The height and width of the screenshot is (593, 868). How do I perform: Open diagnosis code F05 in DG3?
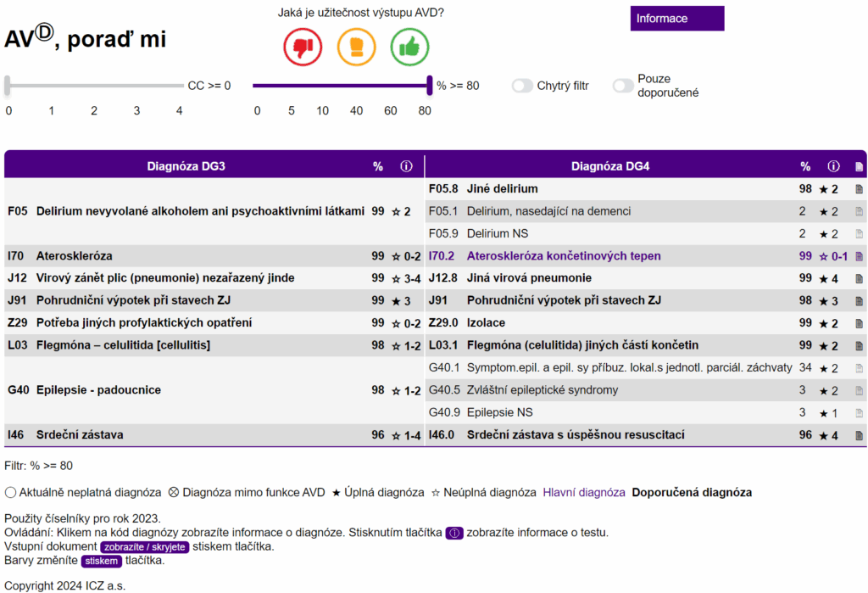(x=18, y=211)
